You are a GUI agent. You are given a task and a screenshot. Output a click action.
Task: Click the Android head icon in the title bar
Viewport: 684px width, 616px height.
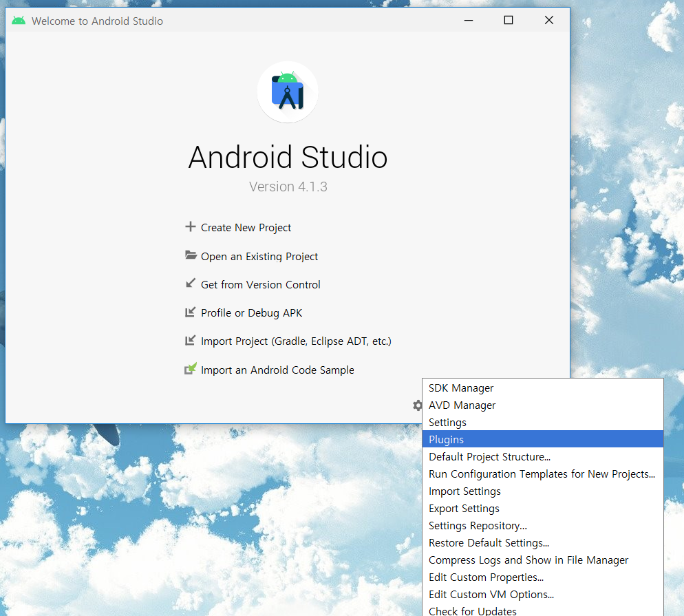coord(19,21)
